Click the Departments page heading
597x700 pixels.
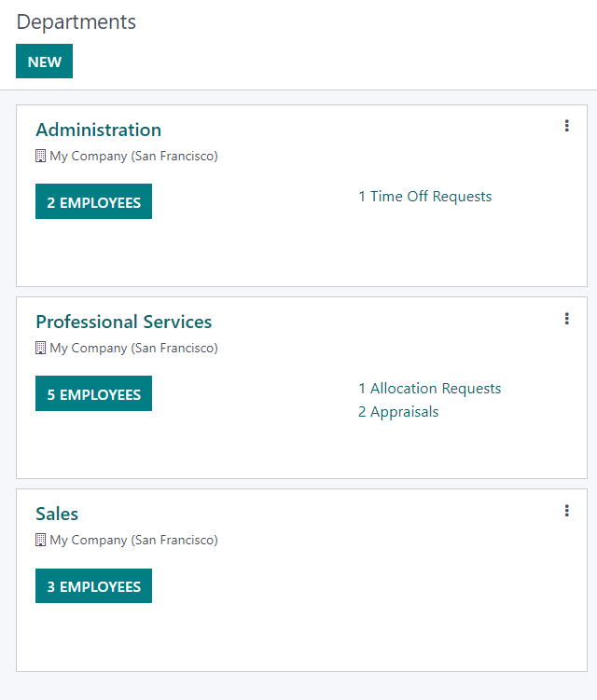pyautogui.click(x=76, y=22)
